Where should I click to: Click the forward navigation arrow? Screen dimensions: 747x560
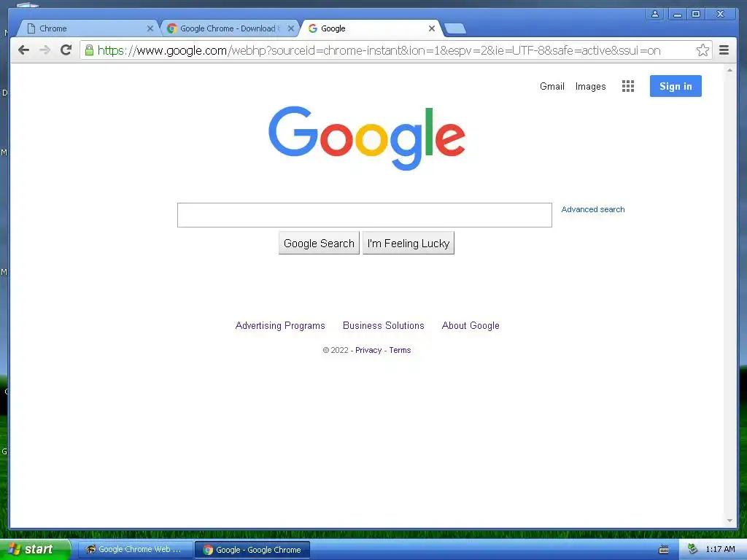click(44, 50)
